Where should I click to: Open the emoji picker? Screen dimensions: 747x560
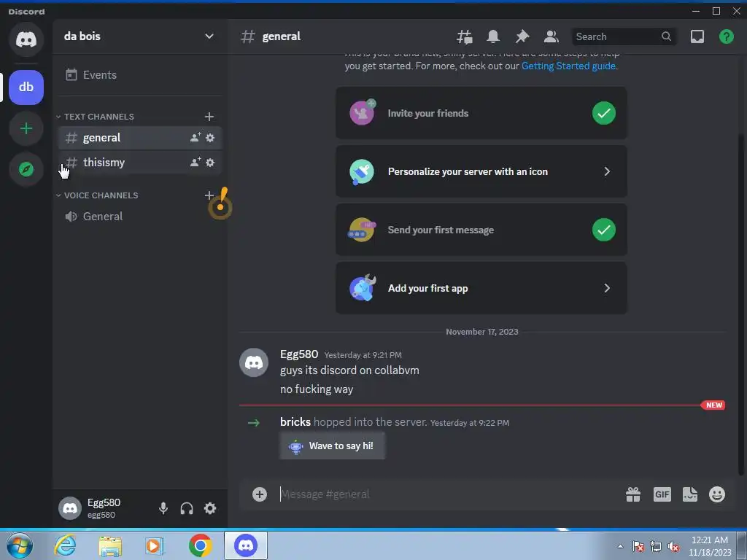pos(717,494)
